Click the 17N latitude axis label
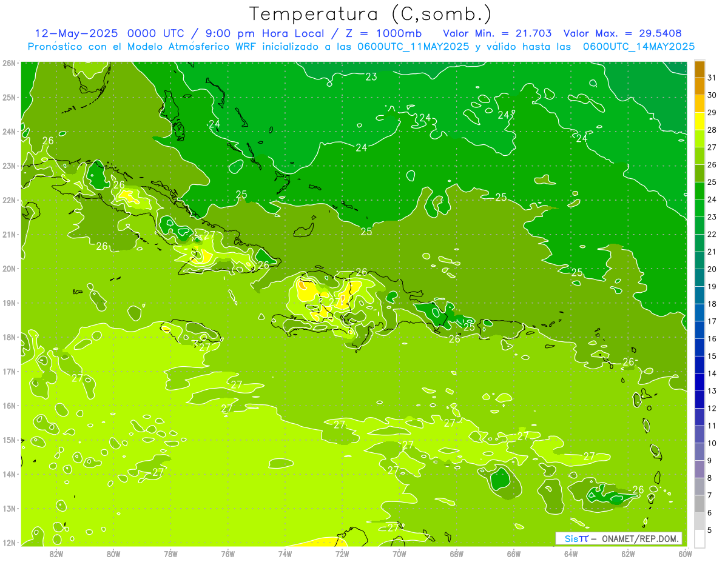Viewport: 728px width, 562px height. point(8,371)
